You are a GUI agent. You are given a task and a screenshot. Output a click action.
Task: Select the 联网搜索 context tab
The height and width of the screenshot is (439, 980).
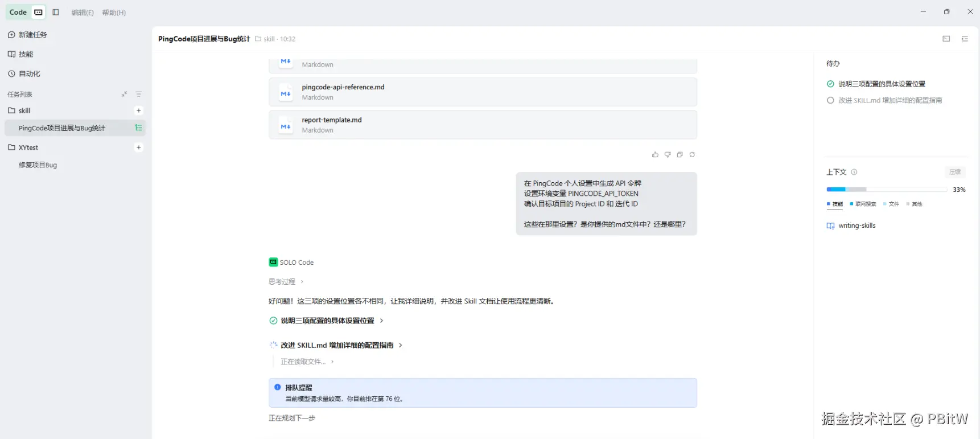point(863,204)
